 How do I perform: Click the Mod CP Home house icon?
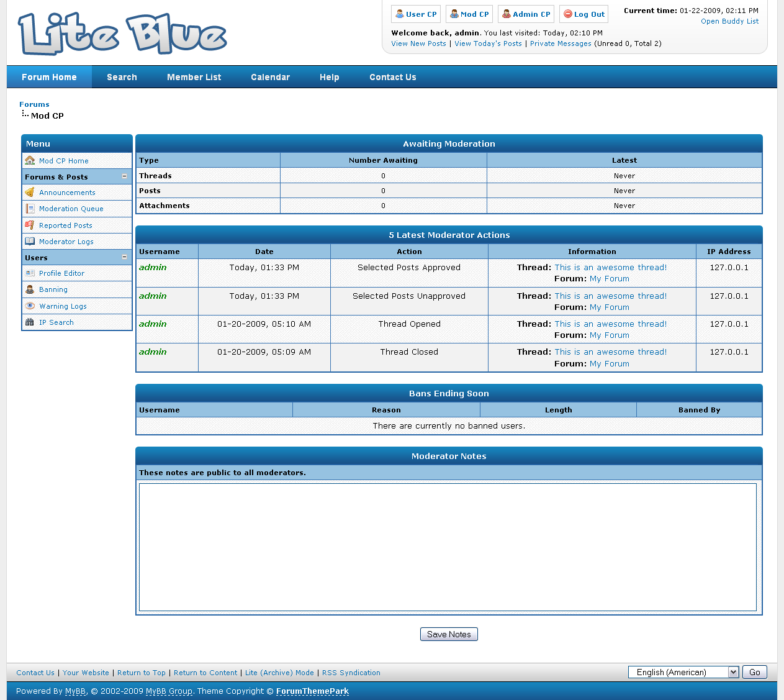(30, 160)
